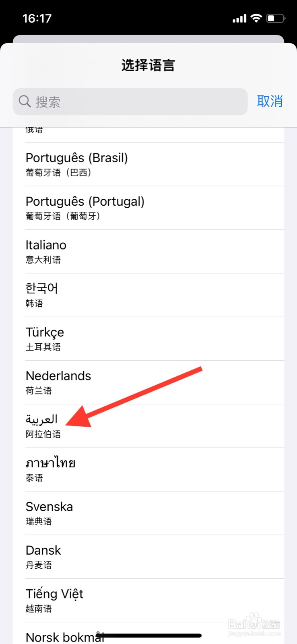Choose Nederlands language row
Screen dimensions: 297x644
[x=148, y=382]
